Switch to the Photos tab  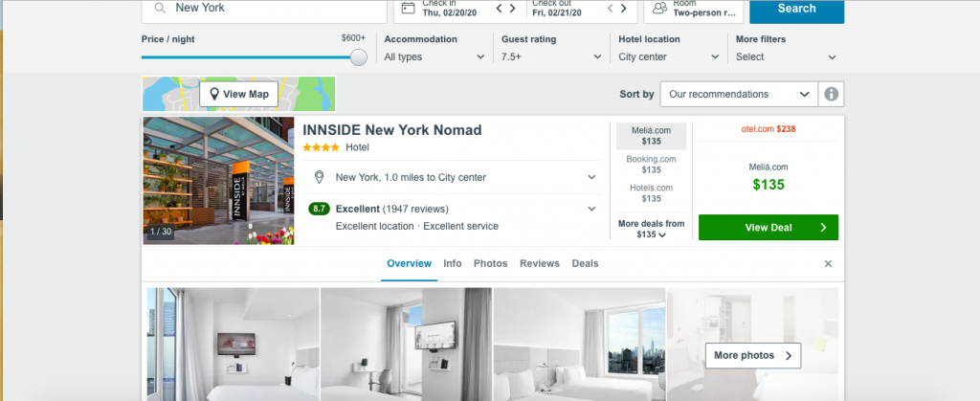pos(491,263)
